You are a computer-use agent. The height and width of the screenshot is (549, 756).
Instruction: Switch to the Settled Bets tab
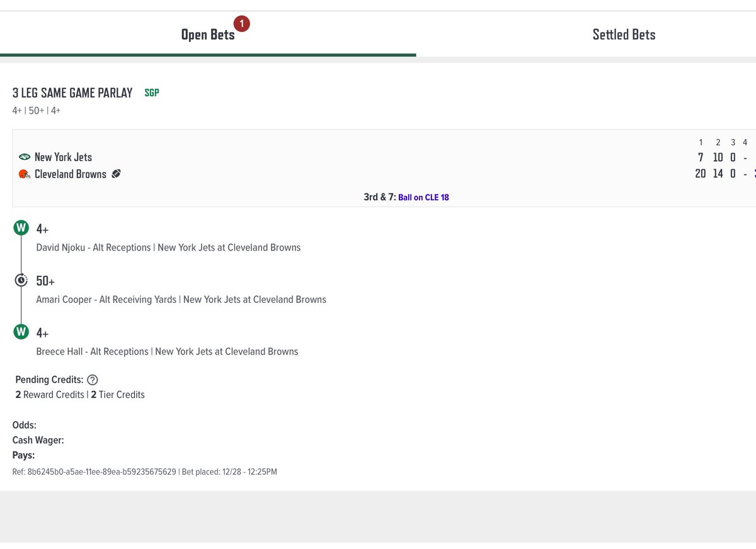pyautogui.click(x=624, y=35)
